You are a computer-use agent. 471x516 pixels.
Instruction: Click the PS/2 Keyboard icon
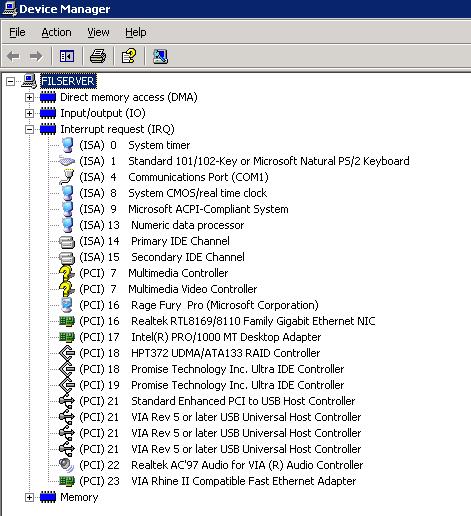(x=67, y=161)
